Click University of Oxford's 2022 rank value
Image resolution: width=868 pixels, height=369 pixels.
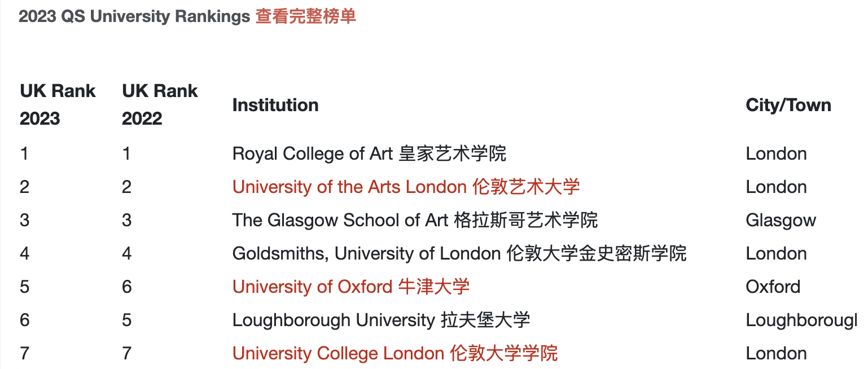coord(127,287)
